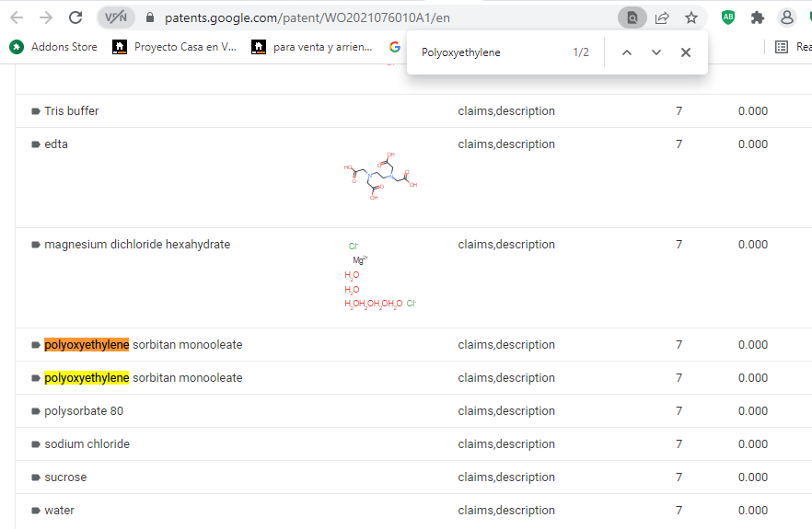The height and width of the screenshot is (529, 812).
Task: Close the find bar
Action: coord(686,52)
